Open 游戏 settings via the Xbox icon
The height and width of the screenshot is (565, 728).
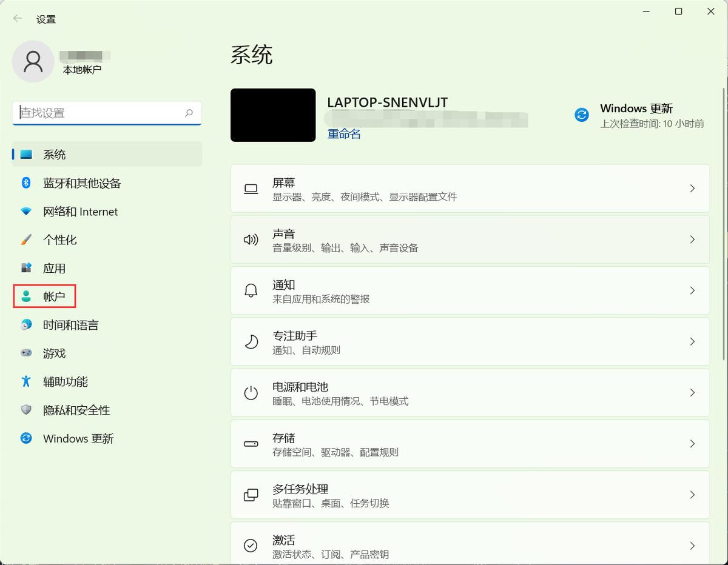(26, 353)
